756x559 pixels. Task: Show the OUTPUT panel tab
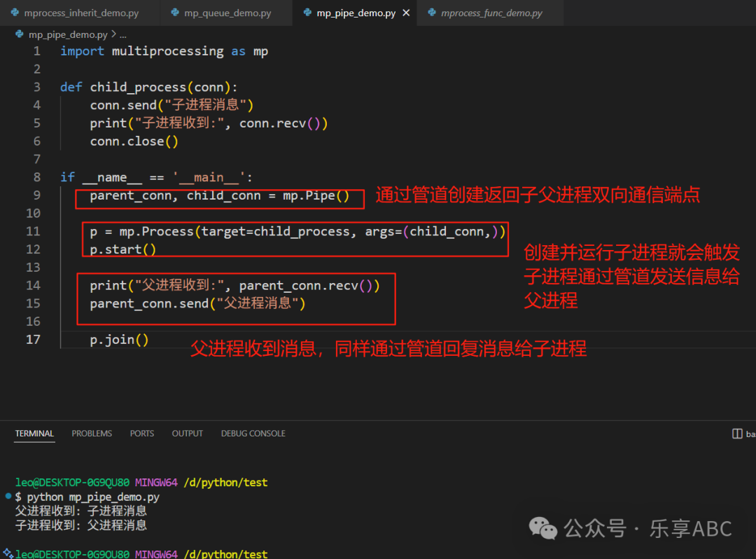tap(187, 433)
